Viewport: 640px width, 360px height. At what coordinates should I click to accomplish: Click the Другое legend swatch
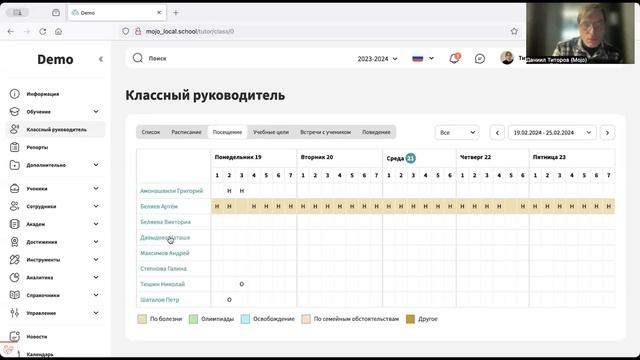point(410,319)
